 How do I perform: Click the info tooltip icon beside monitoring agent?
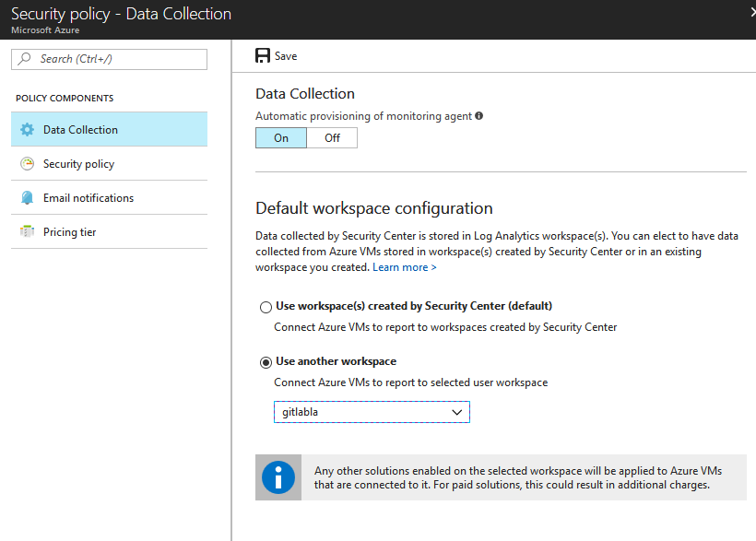478,116
